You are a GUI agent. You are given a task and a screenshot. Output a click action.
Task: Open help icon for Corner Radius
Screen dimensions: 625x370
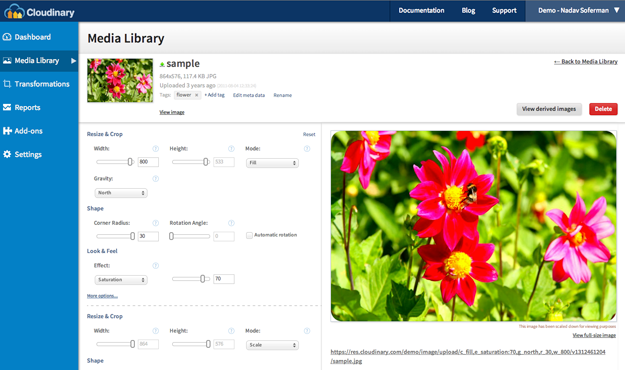pos(155,223)
